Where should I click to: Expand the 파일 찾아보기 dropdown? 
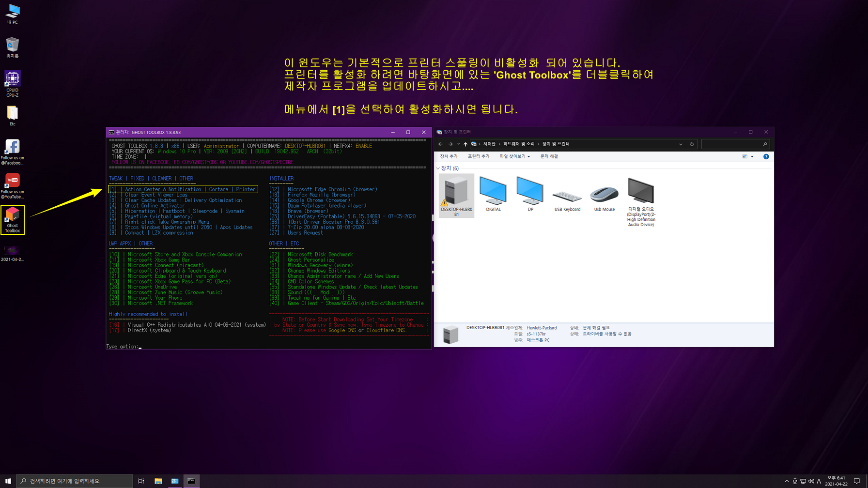[x=515, y=156]
